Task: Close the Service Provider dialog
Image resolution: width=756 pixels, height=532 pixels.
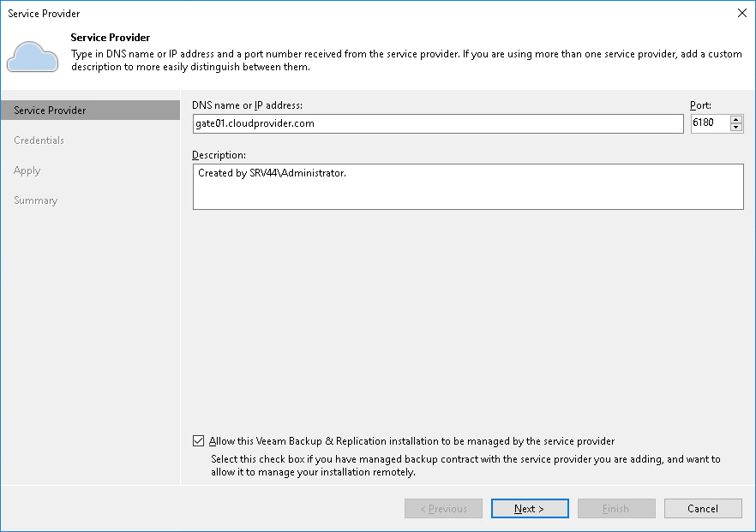Action: [x=741, y=13]
